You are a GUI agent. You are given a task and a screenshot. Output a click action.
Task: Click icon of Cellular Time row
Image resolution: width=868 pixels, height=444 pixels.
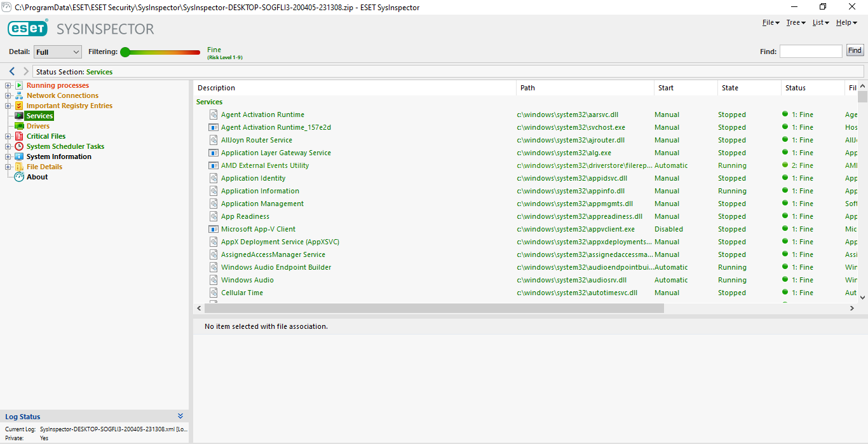coord(214,293)
